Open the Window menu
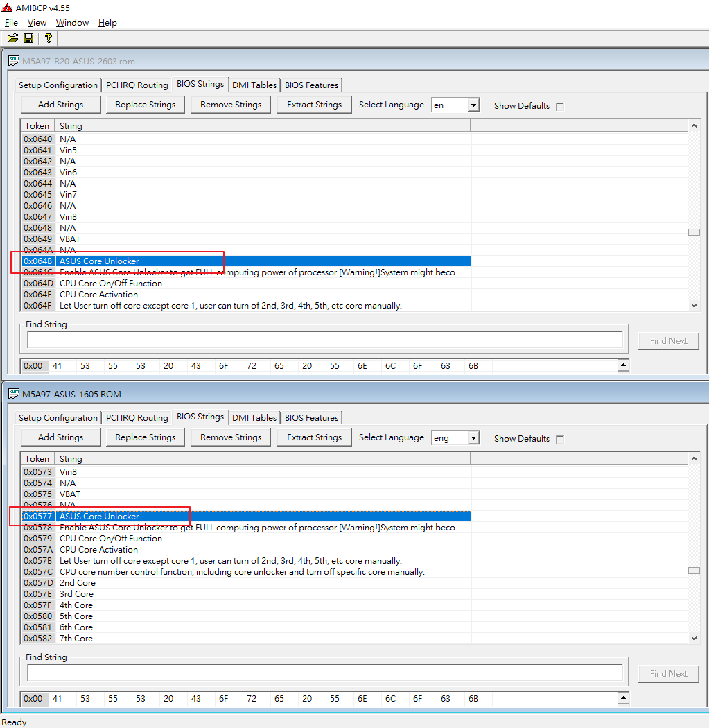Viewport: 709px width, 728px height. click(x=72, y=23)
